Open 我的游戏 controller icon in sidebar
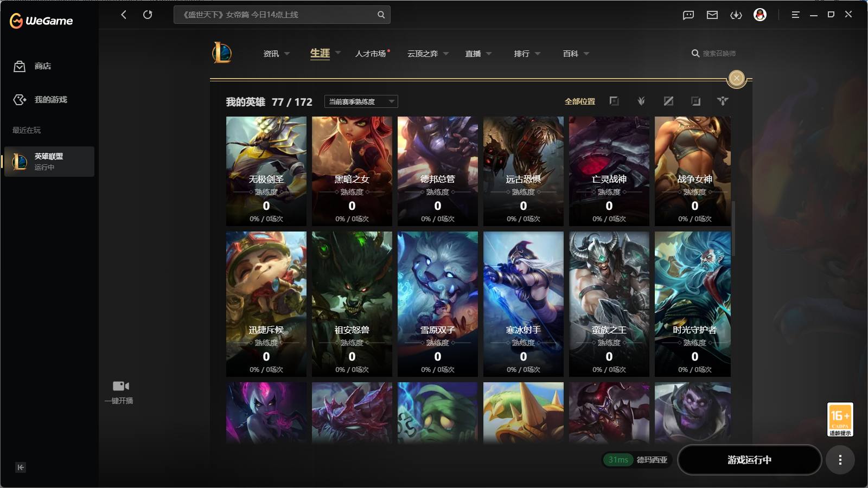868x488 pixels. point(20,100)
